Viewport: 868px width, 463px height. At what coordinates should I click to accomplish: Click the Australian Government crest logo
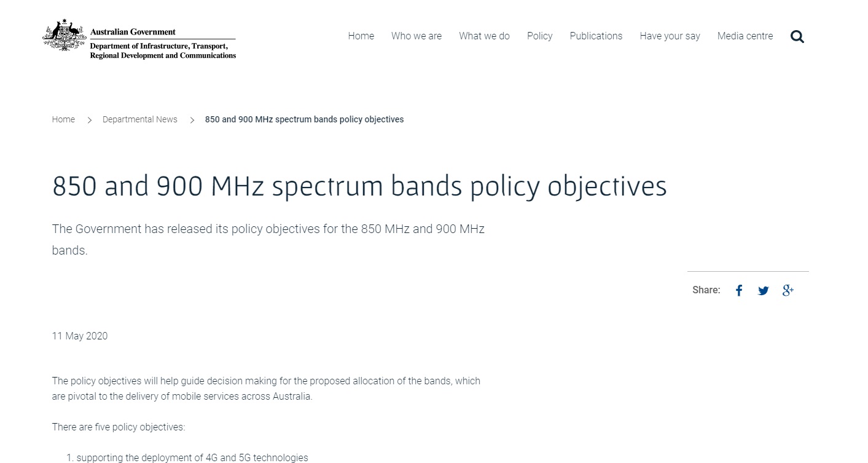pyautogui.click(x=65, y=36)
